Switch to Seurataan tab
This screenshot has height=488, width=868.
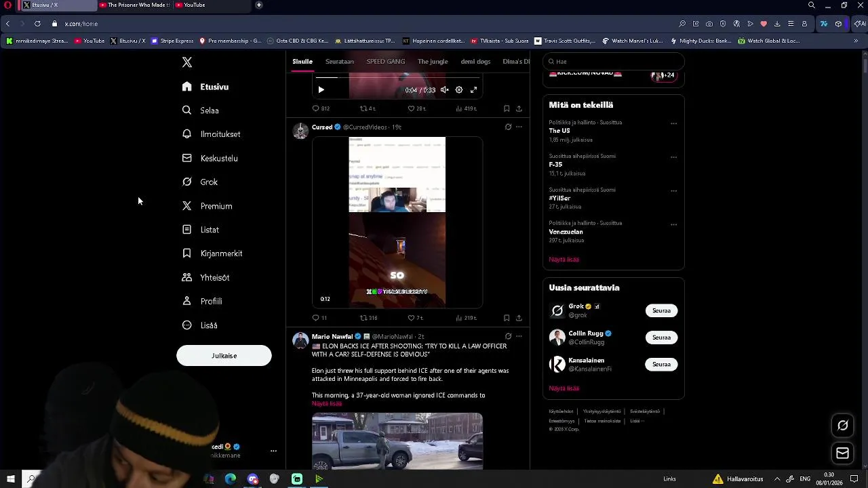340,61
